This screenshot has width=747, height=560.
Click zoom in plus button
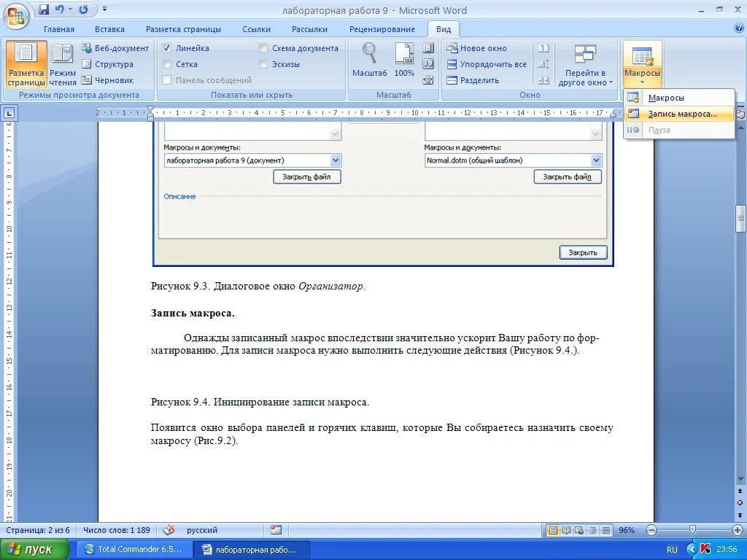(738, 530)
